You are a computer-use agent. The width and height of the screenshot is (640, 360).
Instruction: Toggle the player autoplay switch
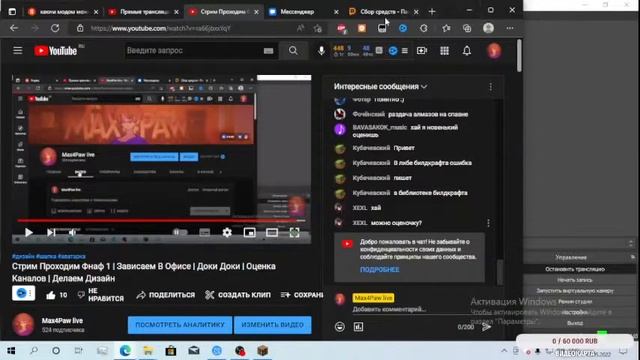[x=180, y=232]
